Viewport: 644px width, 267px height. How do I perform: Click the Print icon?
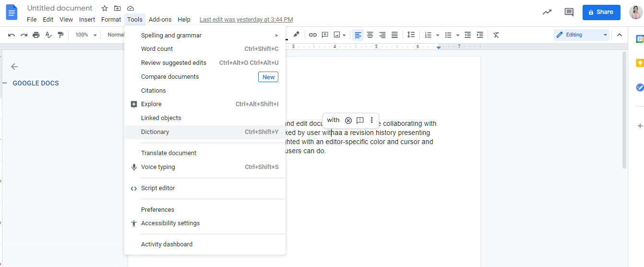pos(36,35)
